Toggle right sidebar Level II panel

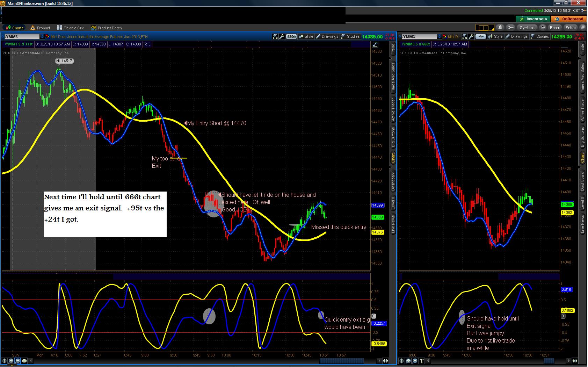tap(582, 203)
